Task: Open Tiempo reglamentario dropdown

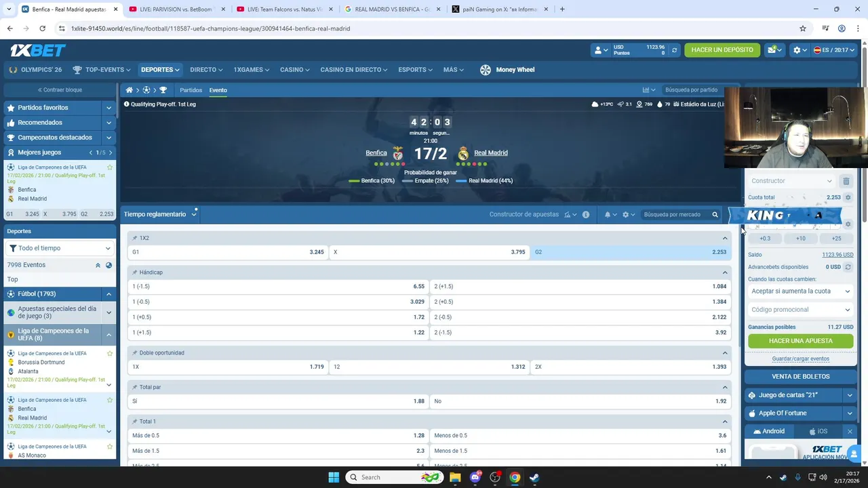Action: point(160,214)
